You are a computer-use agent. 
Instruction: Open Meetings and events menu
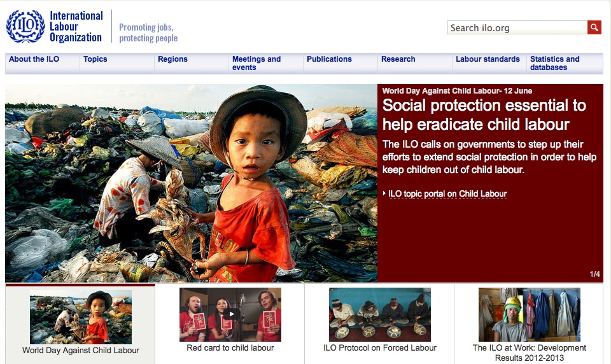(x=256, y=63)
